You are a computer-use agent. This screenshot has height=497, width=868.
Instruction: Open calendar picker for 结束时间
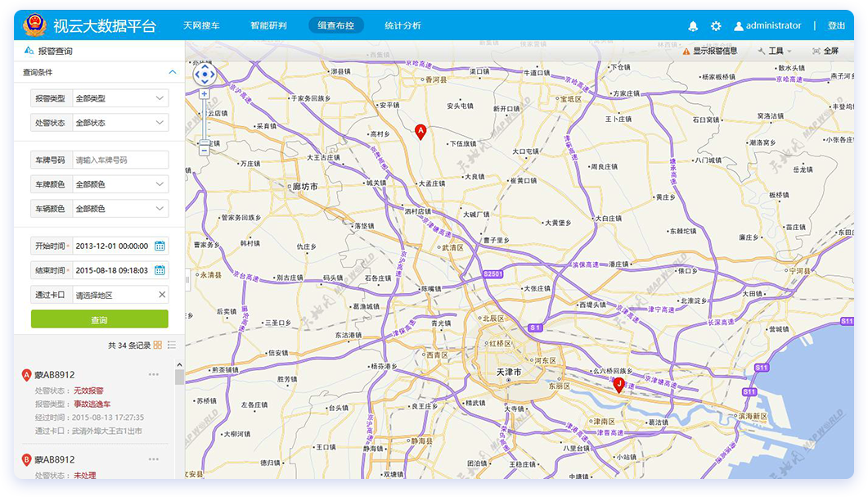[160, 270]
